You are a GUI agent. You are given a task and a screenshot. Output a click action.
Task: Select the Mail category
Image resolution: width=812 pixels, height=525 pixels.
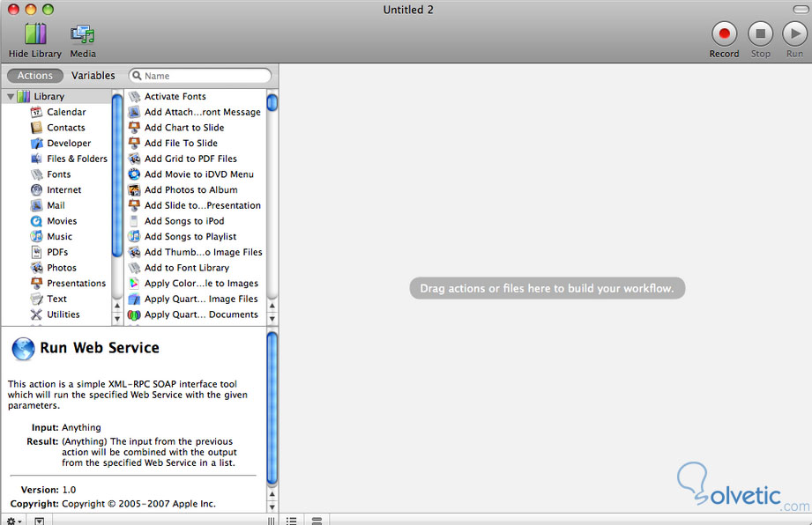pos(56,205)
